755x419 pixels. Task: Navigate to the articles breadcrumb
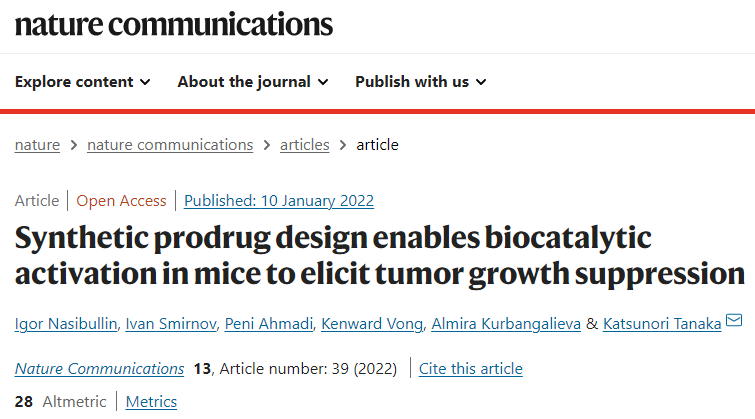point(305,145)
